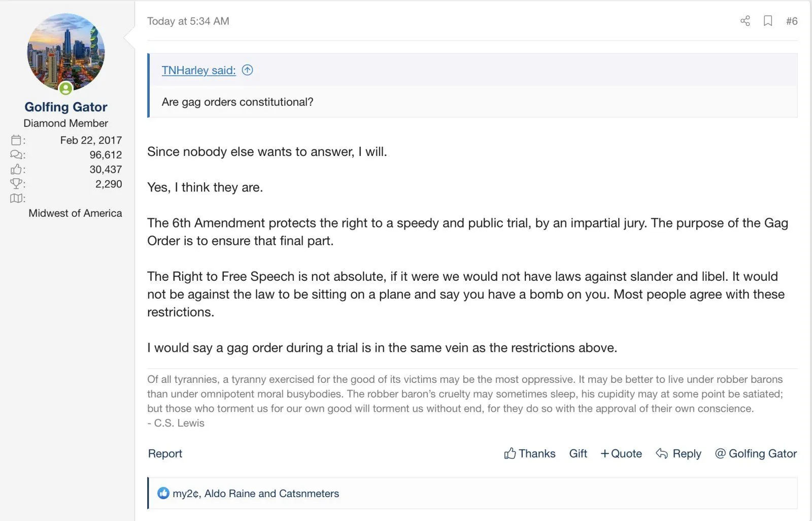Open the TNHarley said quote link
812x521 pixels.
198,70
